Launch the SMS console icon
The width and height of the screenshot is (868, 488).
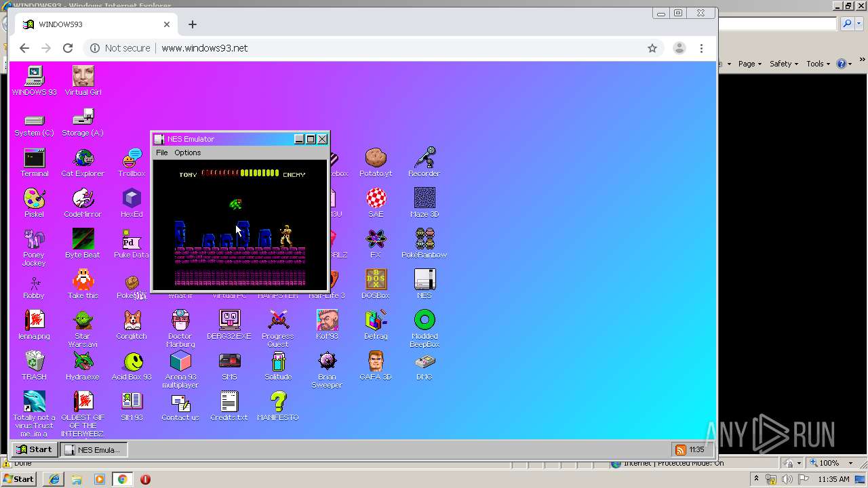click(x=229, y=365)
